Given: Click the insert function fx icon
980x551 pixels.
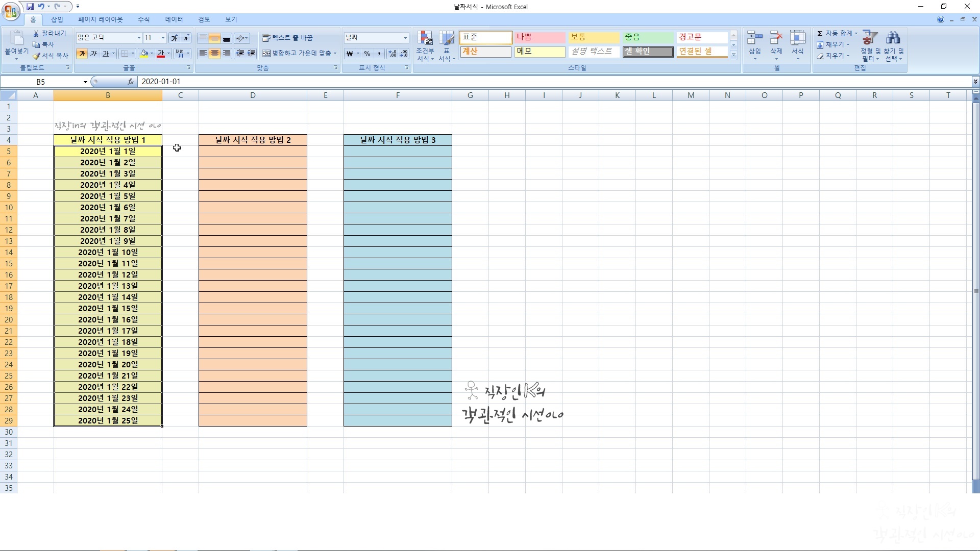Looking at the screenshot, I should tap(131, 82).
